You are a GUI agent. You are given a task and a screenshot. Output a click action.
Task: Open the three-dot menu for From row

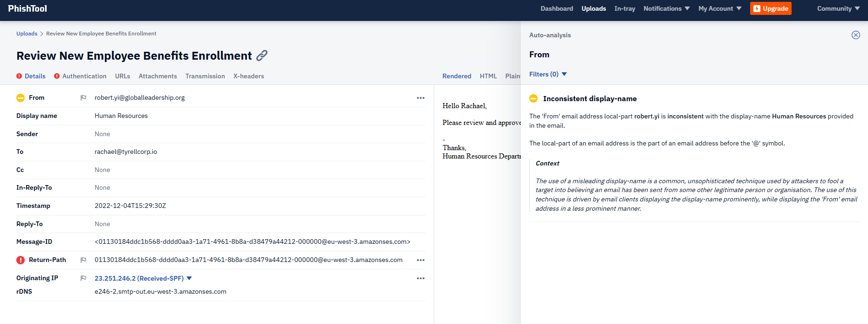(x=420, y=98)
